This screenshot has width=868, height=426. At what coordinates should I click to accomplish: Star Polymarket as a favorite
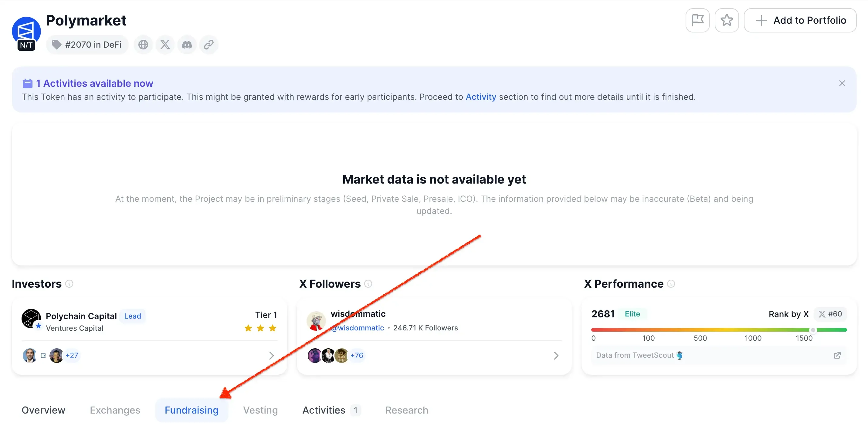click(x=727, y=20)
